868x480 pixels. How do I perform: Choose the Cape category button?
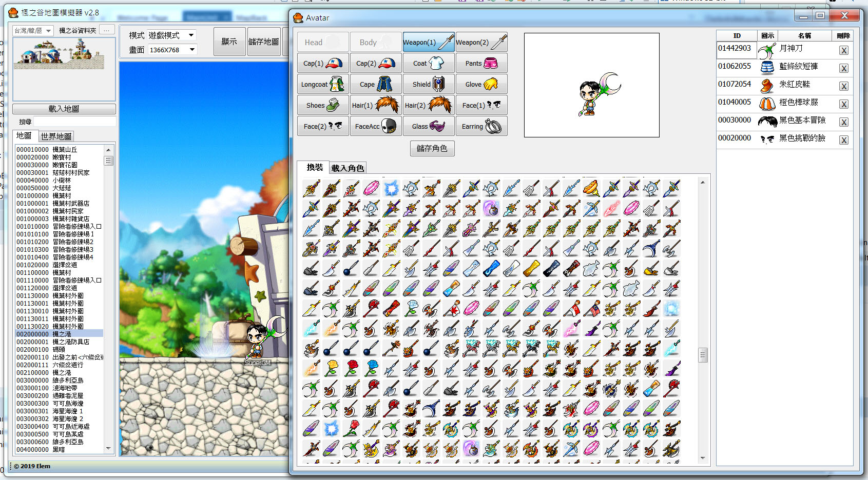point(376,84)
